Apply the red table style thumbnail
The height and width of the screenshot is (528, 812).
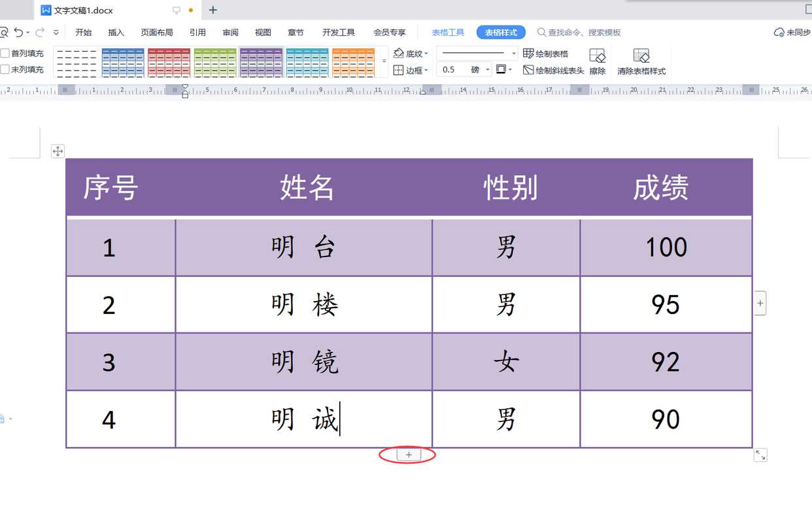169,62
